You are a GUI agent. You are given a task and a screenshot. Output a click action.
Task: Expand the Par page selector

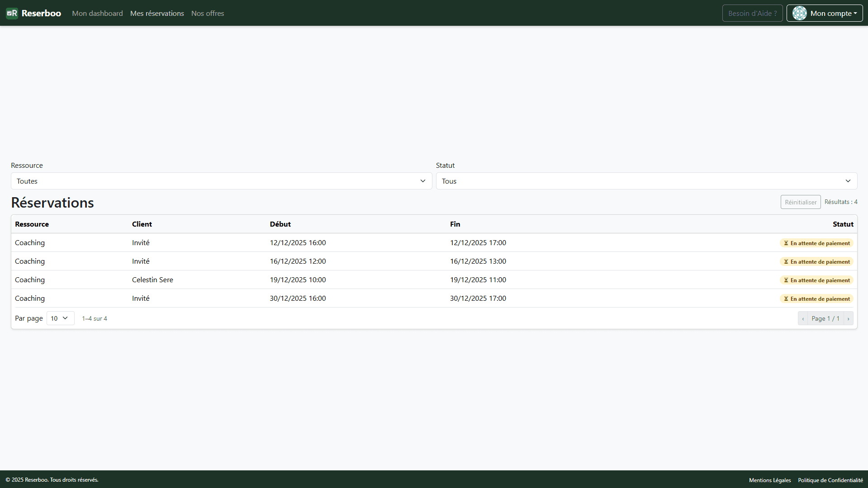click(x=60, y=318)
